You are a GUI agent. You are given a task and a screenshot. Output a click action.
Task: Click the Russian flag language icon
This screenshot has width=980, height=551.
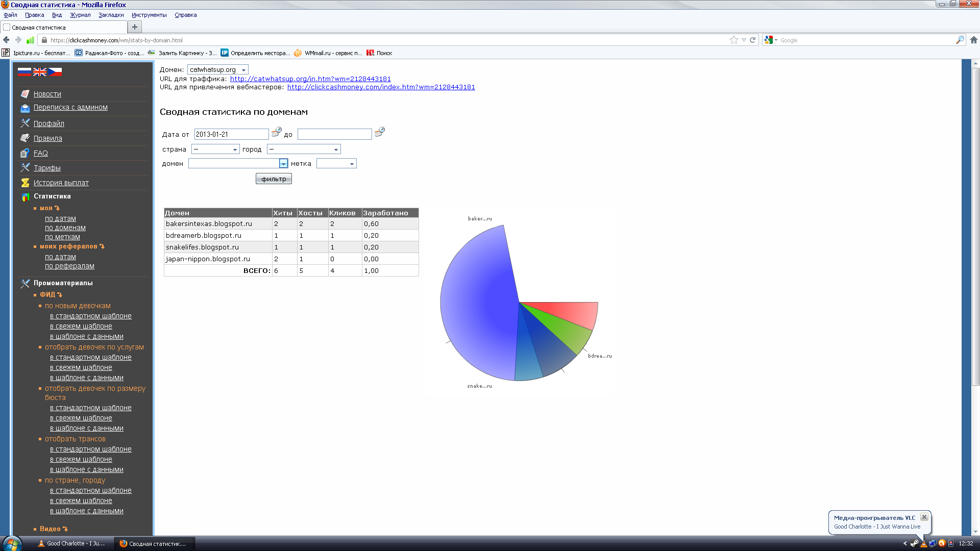[24, 72]
